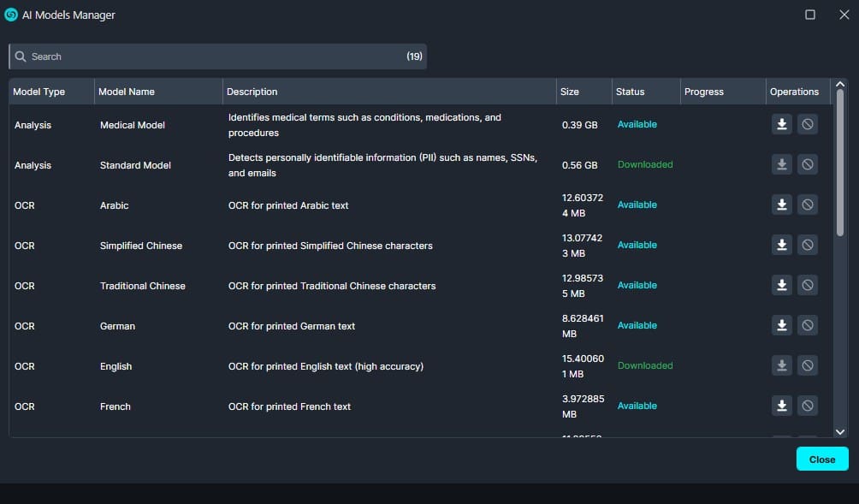This screenshot has height=504, width=859.
Task: Download the Arabic OCR model
Action: [781, 205]
